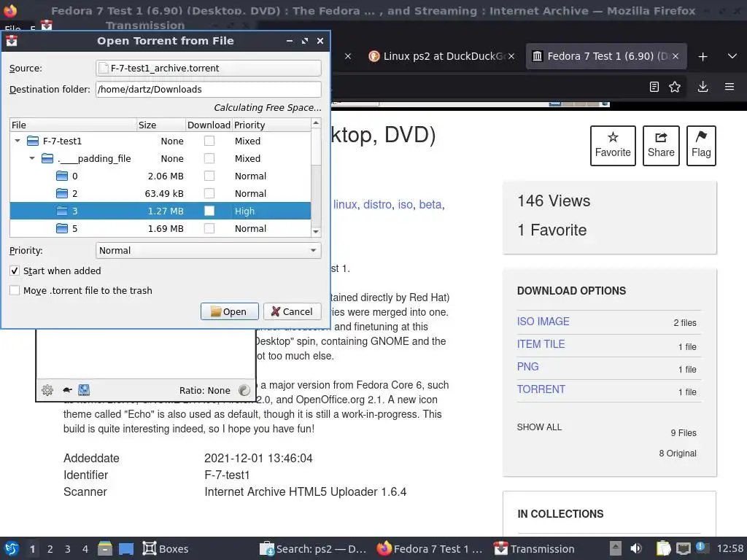Click the statistics icon beside the turtle

coord(84,390)
